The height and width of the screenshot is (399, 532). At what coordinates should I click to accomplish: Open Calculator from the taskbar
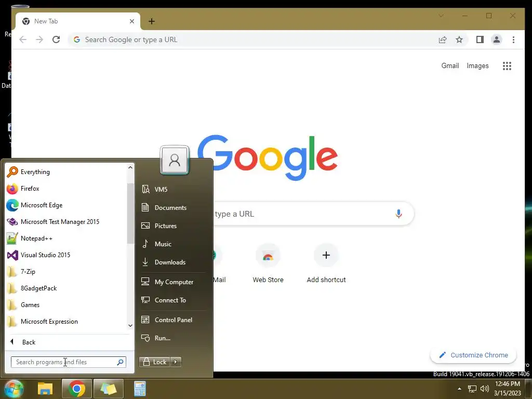click(x=140, y=389)
